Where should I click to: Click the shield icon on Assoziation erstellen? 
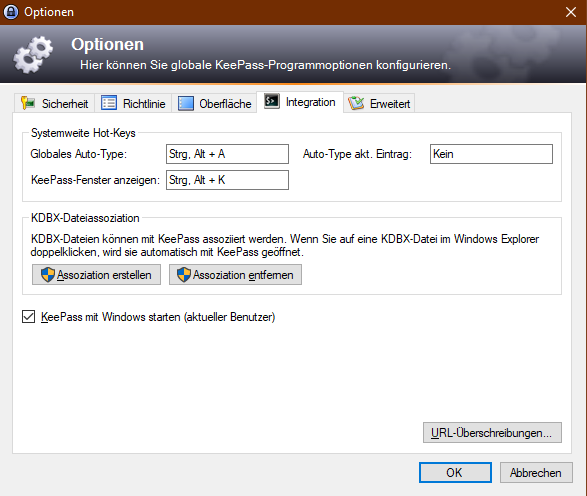coord(48,275)
